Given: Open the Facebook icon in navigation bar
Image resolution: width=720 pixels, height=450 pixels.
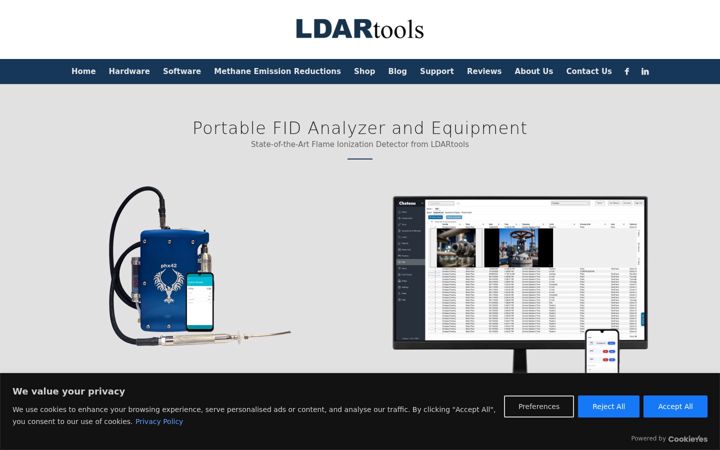Looking at the screenshot, I should 627,71.
